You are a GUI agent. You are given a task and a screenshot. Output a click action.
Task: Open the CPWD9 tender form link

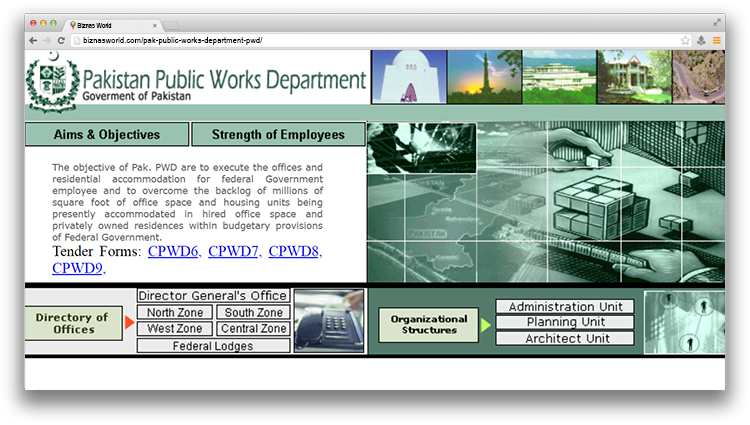tap(78, 268)
